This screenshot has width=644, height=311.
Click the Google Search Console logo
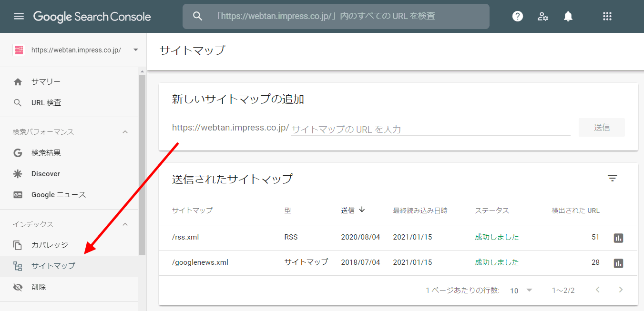point(92,17)
